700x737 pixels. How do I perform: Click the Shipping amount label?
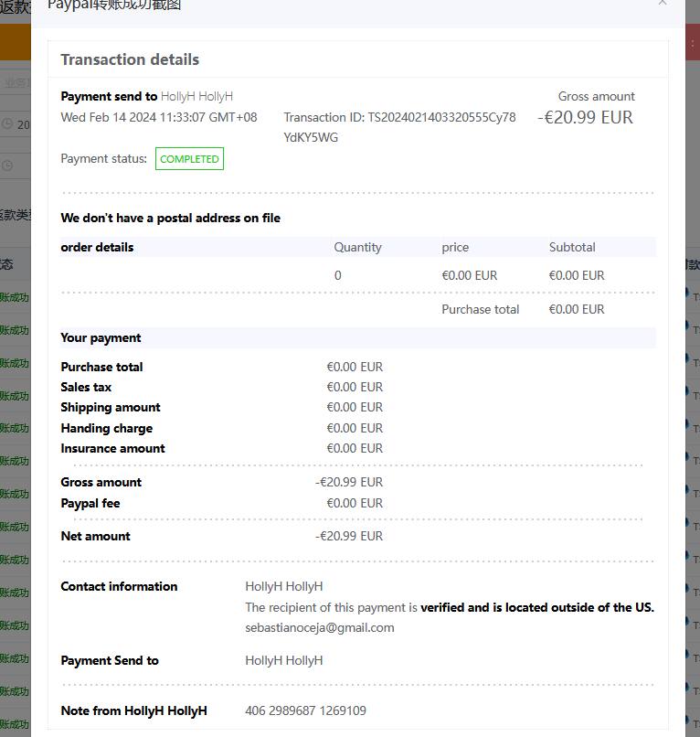coord(111,407)
